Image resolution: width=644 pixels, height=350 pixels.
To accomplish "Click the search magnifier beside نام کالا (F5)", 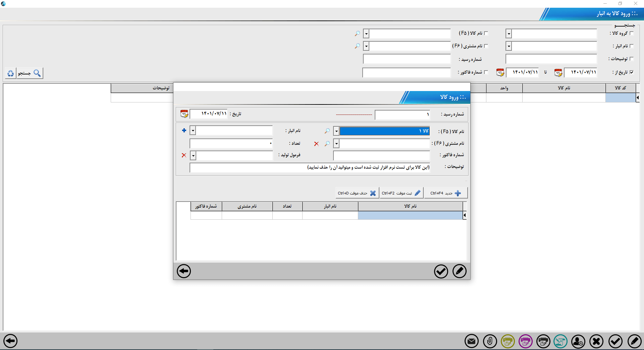I will pos(327,131).
